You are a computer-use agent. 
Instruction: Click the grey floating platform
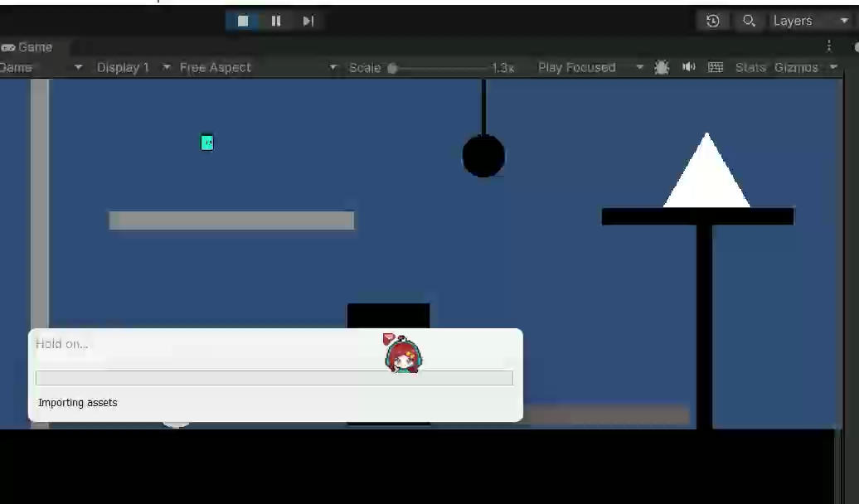(231, 220)
